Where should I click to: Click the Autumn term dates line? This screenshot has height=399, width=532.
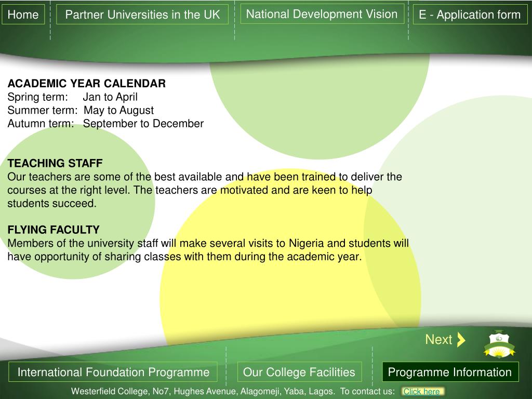coord(105,124)
